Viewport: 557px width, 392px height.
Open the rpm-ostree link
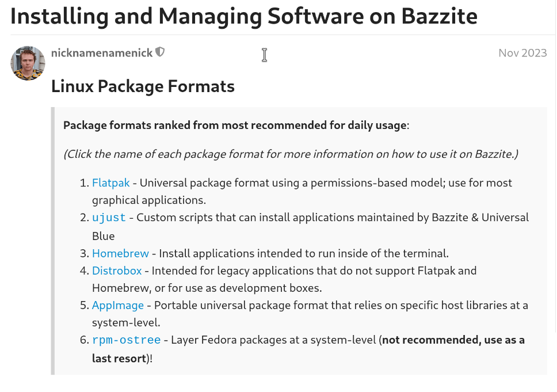(x=126, y=340)
